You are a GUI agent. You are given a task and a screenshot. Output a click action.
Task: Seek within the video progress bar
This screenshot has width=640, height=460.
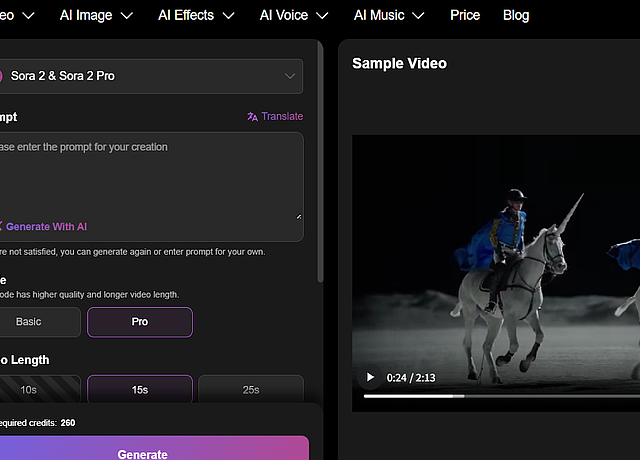[x=500, y=396]
